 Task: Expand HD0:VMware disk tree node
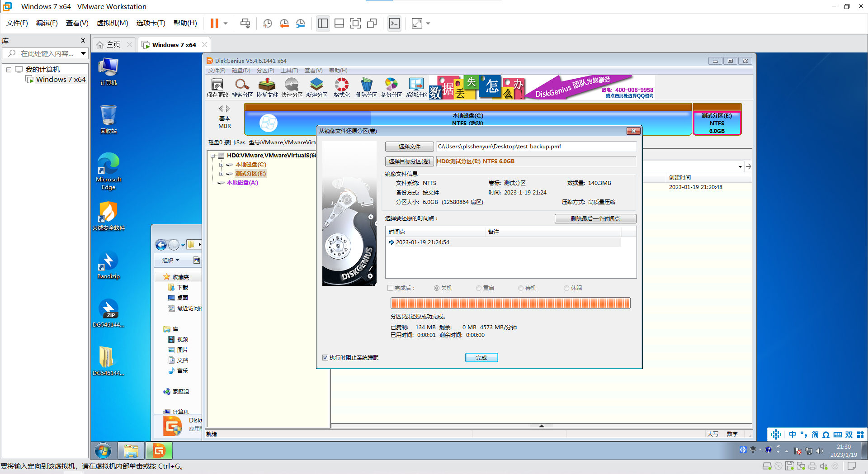pyautogui.click(x=213, y=156)
